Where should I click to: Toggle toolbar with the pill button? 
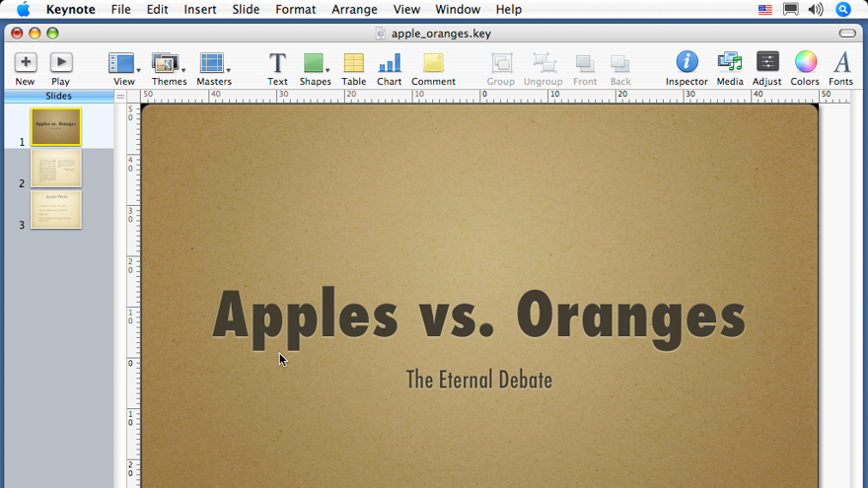847,34
